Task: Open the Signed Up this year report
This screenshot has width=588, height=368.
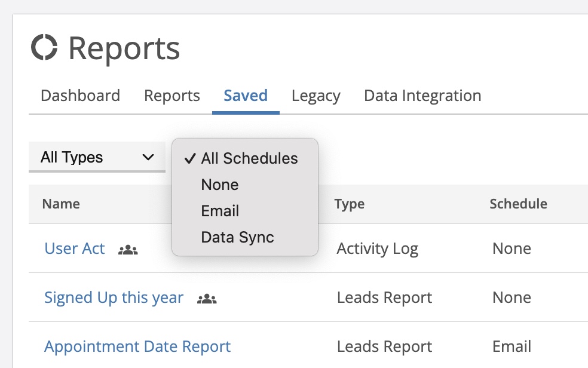Action: coord(114,298)
